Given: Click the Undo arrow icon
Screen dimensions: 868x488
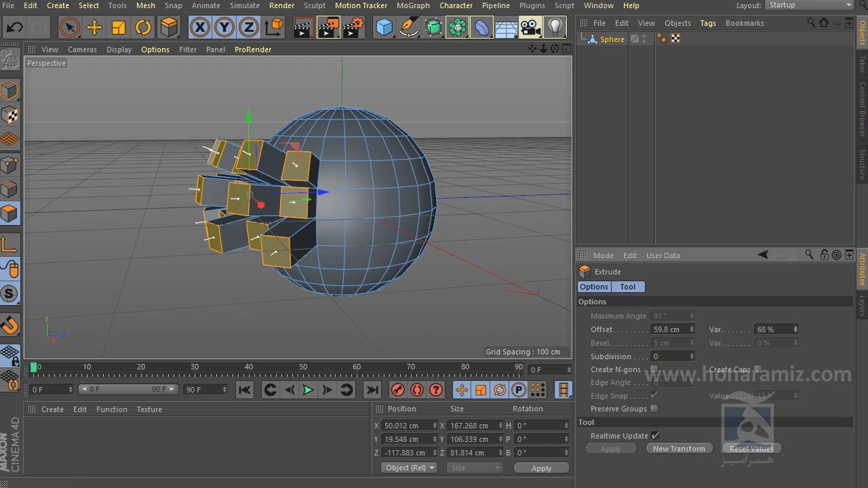Looking at the screenshot, I should tap(15, 28).
